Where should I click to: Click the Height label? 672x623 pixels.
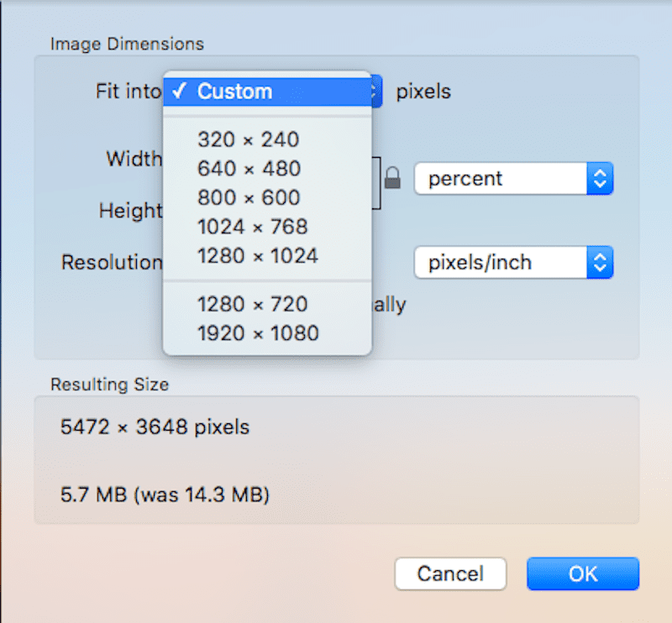pyautogui.click(x=130, y=210)
